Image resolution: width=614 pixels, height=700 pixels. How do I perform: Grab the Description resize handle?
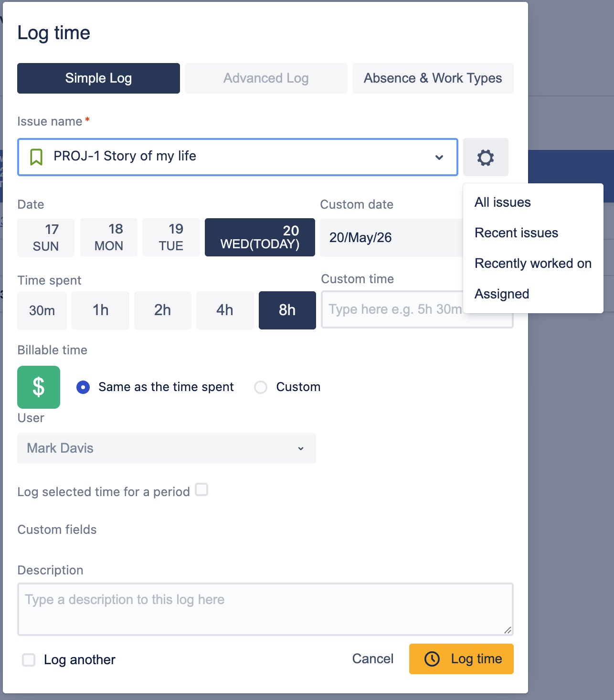pos(508,630)
